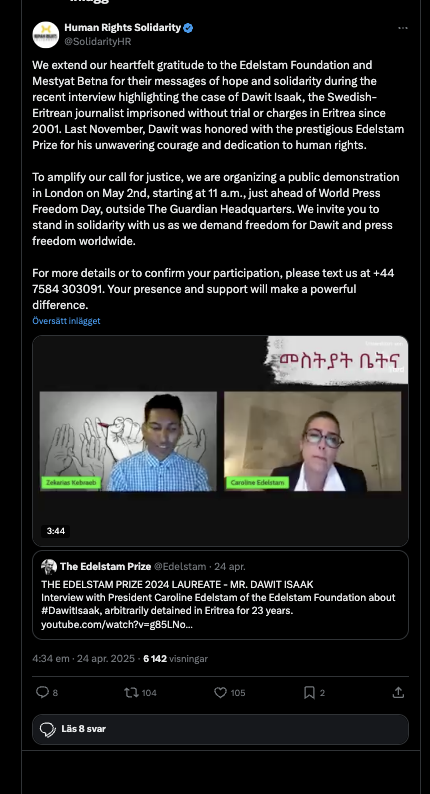The width and height of the screenshot is (430, 794).
Task: Open the quoted Edelstam Prize post
Action: [x=220, y=595]
